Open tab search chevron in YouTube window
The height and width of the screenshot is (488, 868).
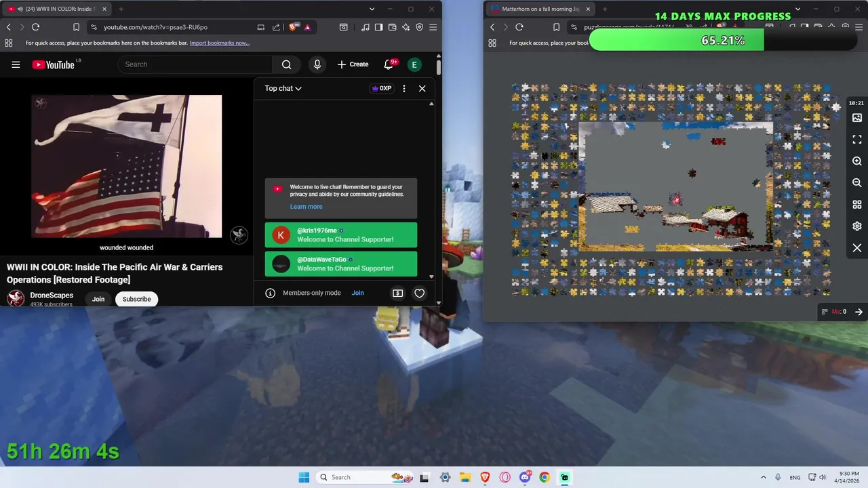(x=372, y=9)
